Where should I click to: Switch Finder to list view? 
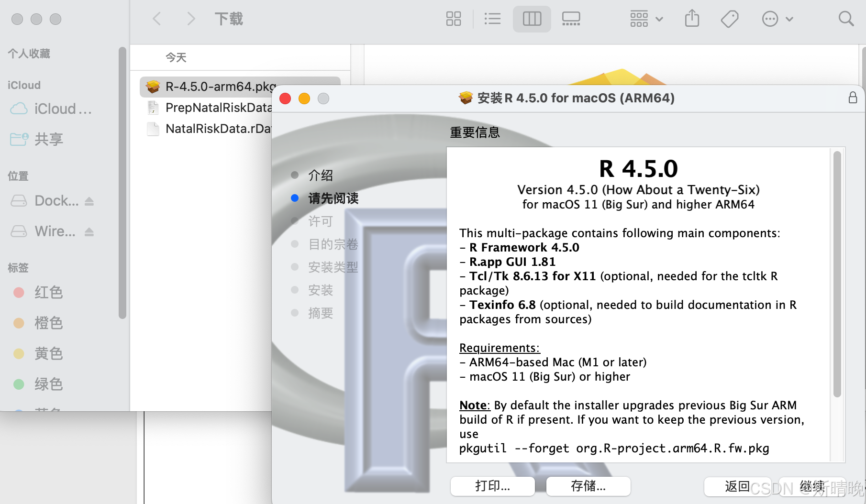[x=492, y=19]
